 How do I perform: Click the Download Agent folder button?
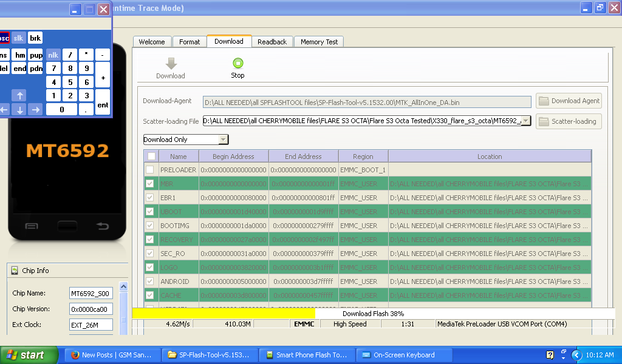[569, 101]
